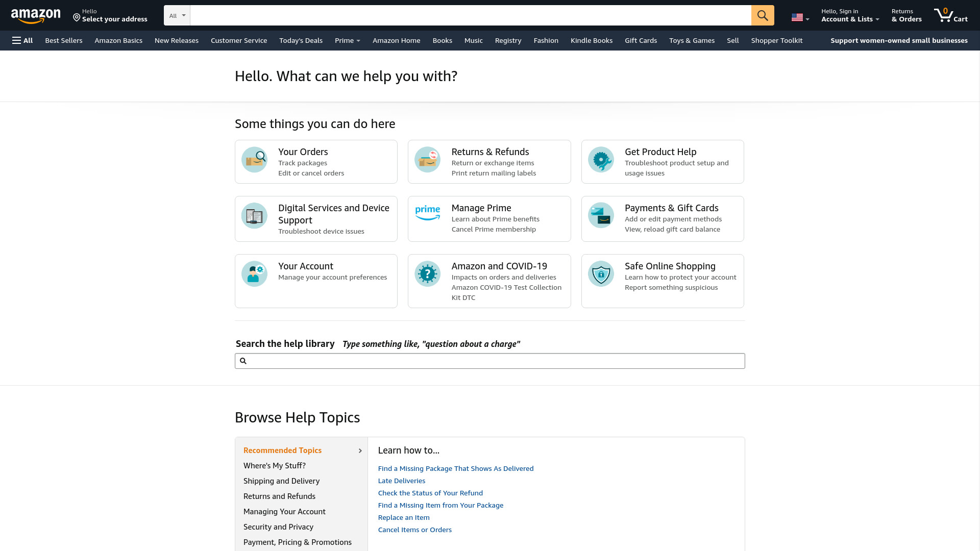Select Shipping and Delivery topic
This screenshot has width=980, height=551.
282,481
